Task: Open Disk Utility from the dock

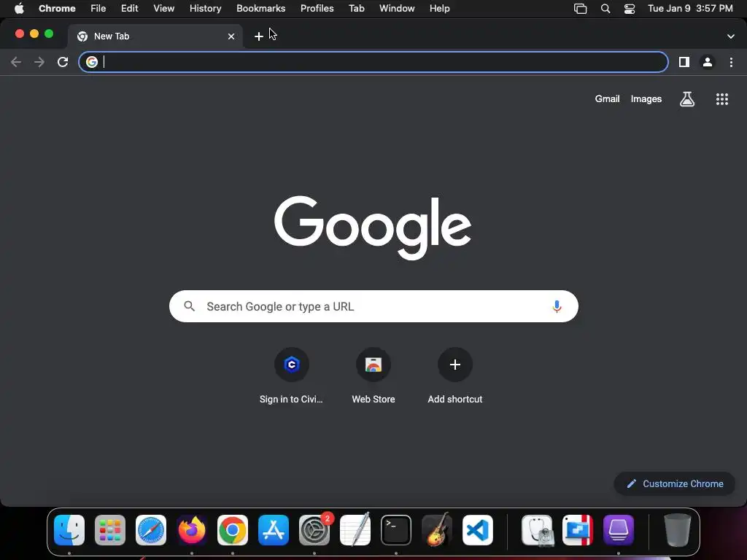Action: coord(537,530)
